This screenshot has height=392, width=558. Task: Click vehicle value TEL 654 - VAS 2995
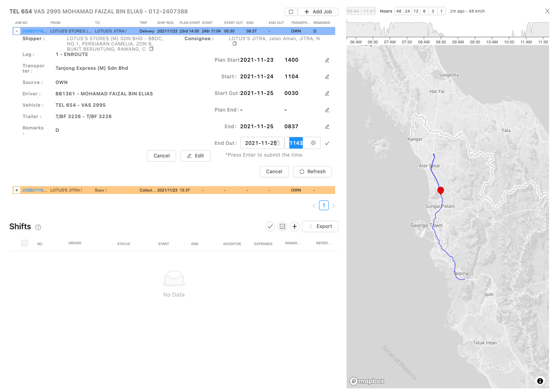click(81, 105)
